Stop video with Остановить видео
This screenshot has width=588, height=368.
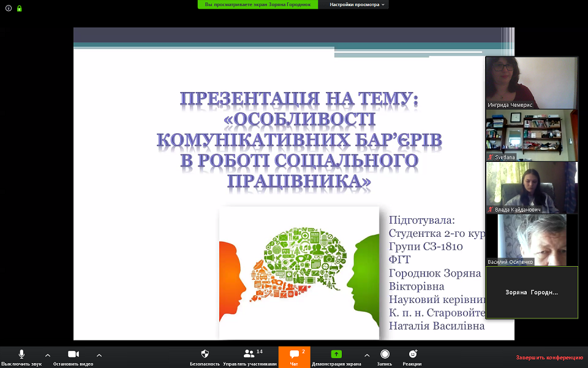tap(73, 358)
